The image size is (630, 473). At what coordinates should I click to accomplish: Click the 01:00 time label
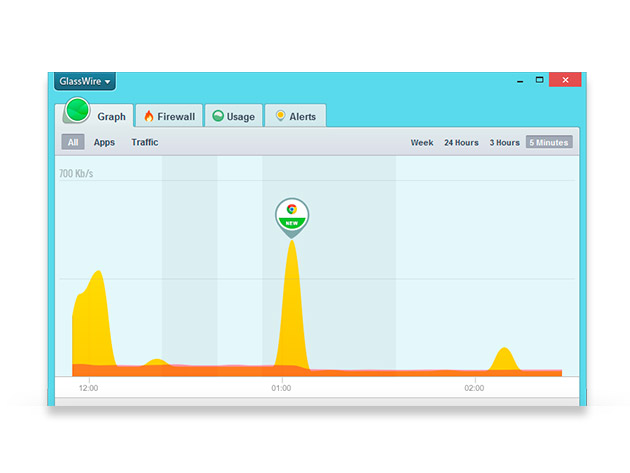coord(281,388)
